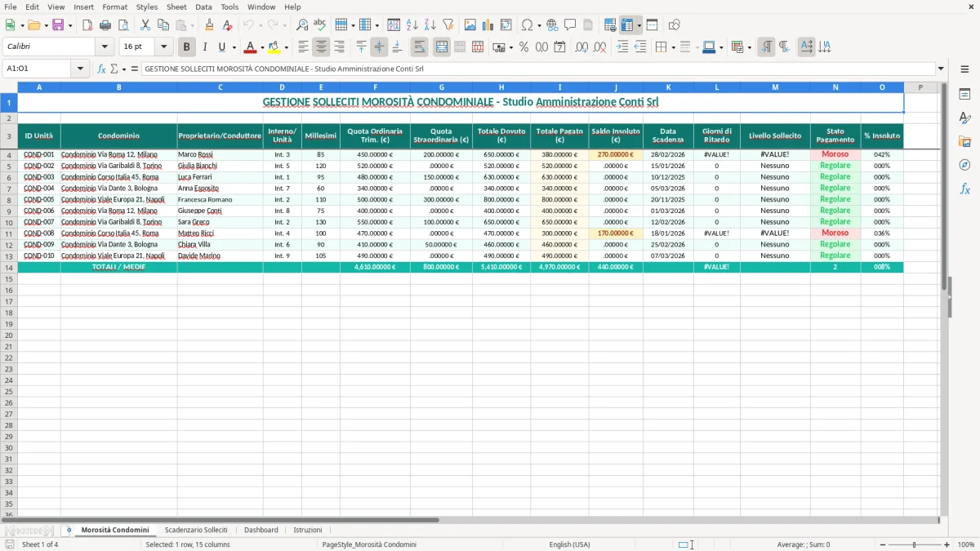
Task: Open the Sheet menu
Action: coord(176,7)
